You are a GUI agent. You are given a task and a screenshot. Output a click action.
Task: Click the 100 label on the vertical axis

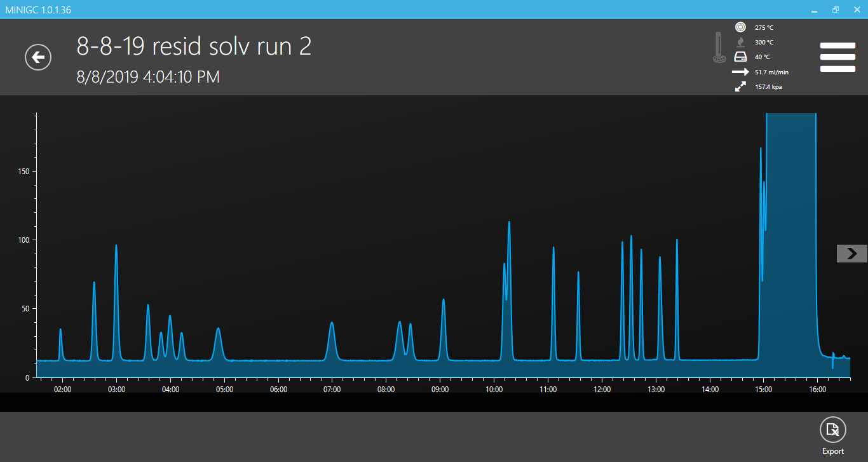24,240
